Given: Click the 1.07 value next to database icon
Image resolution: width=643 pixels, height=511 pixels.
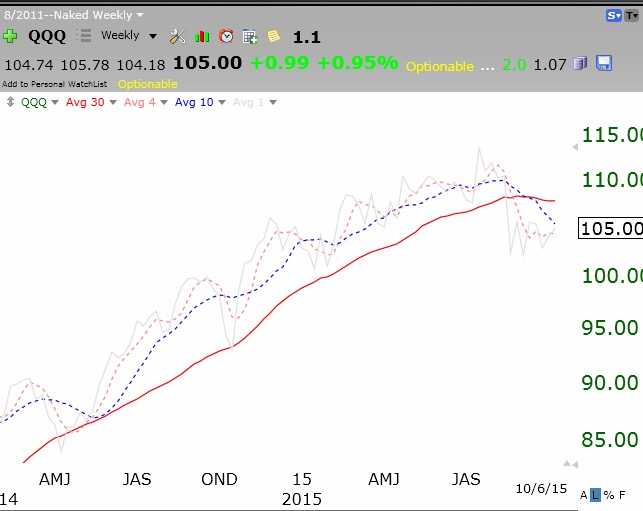Looking at the screenshot, I should pyautogui.click(x=550, y=65).
